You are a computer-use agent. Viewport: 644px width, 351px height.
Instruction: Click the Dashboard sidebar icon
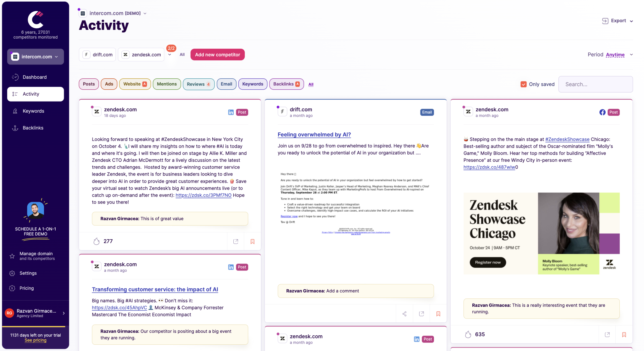[15, 76]
